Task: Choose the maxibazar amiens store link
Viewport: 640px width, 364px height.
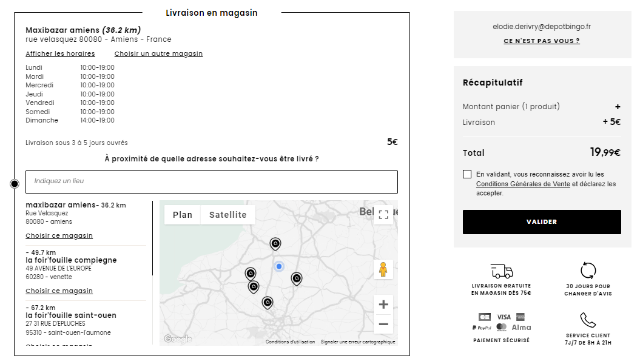Action: [x=59, y=235]
